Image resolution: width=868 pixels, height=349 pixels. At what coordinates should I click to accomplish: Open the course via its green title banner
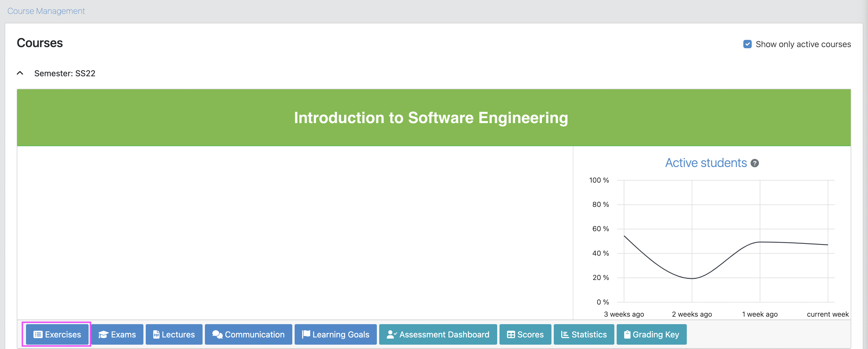[x=430, y=117]
